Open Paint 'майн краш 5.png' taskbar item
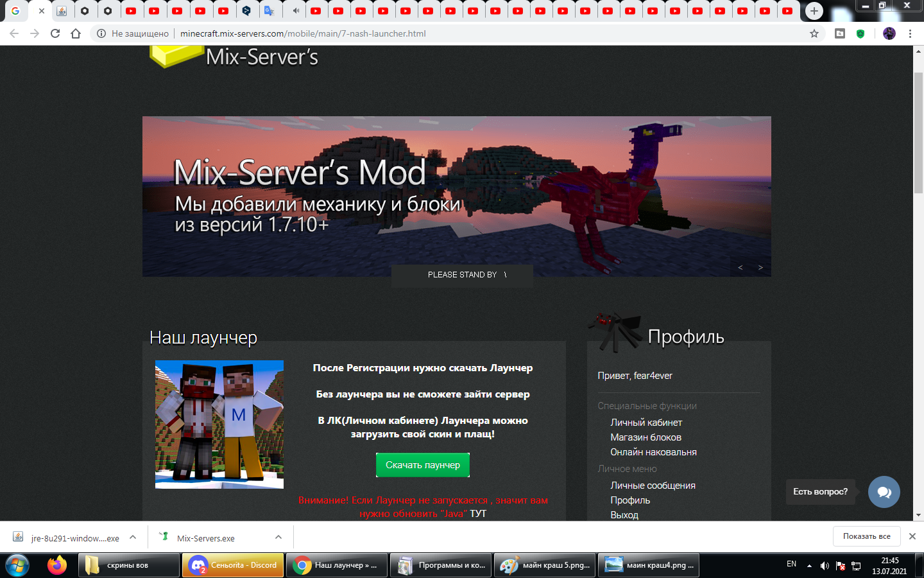The height and width of the screenshot is (578, 924). pyautogui.click(x=545, y=565)
